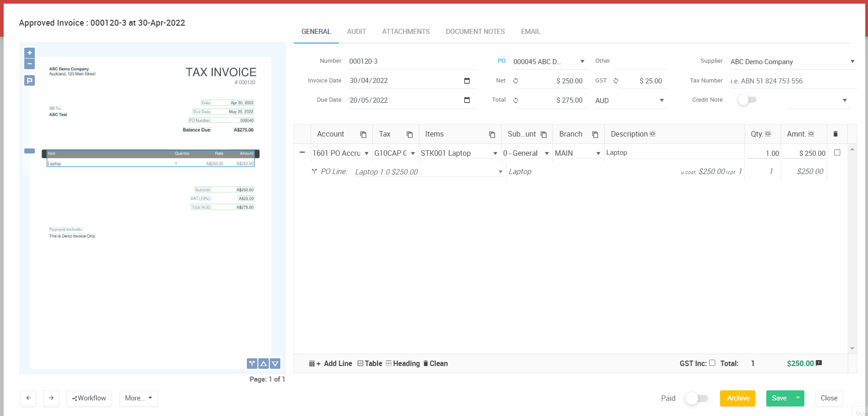
Task: Open the More... dropdown menu
Action: pyautogui.click(x=138, y=398)
